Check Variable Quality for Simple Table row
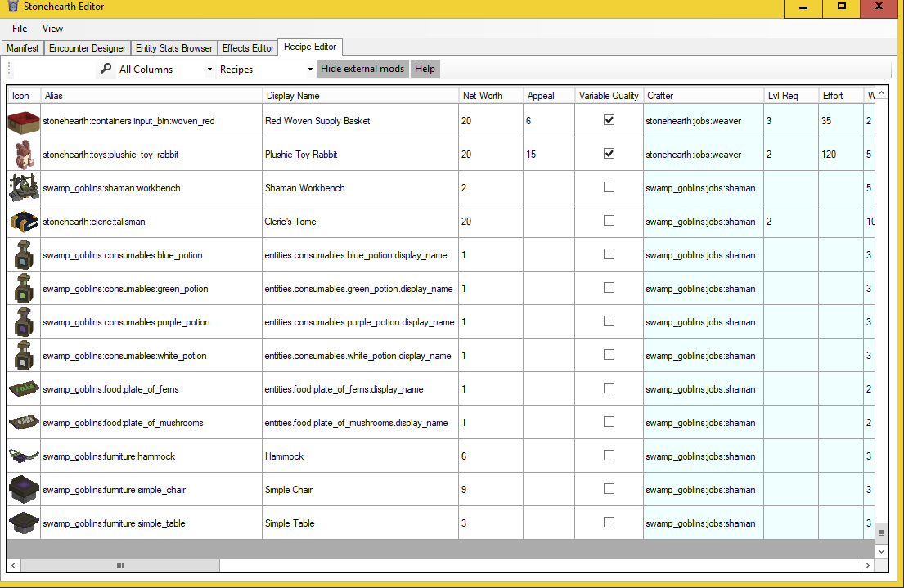This screenshot has height=588, width=904. tap(609, 523)
